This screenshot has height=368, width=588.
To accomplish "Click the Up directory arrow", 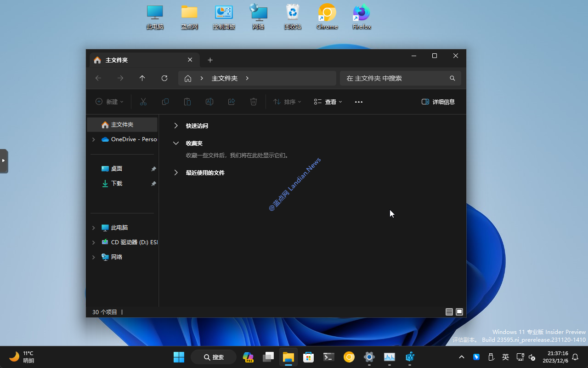I will point(142,78).
